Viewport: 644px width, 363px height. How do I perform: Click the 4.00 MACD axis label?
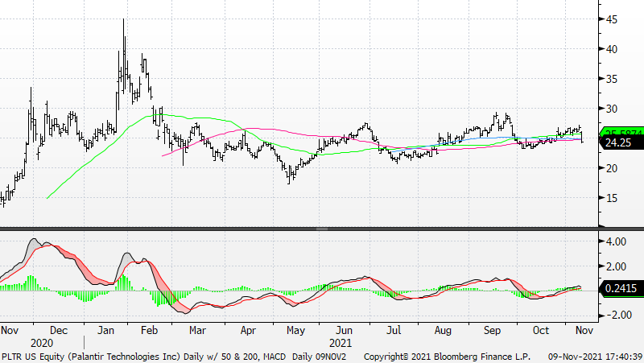tap(616, 241)
